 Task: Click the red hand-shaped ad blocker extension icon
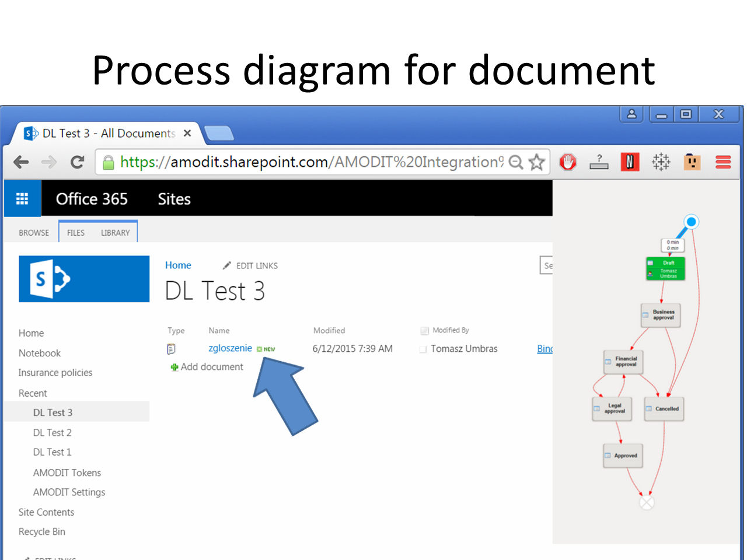point(568,162)
